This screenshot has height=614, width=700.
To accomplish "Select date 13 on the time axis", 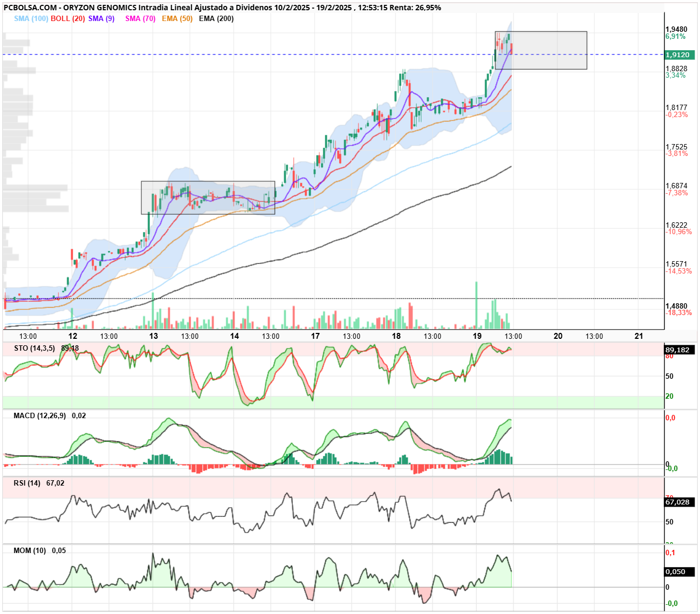I will [x=154, y=336].
